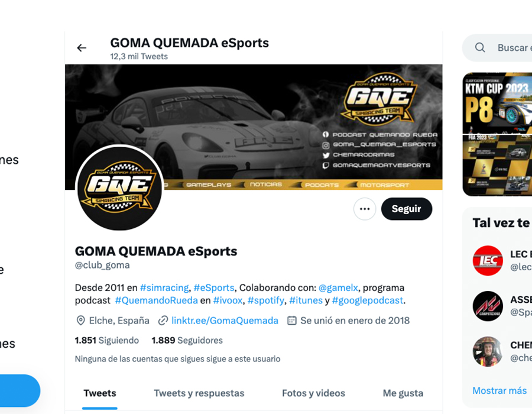Open the GQE circular profile picture
This screenshot has height=414, width=532.
point(119,188)
